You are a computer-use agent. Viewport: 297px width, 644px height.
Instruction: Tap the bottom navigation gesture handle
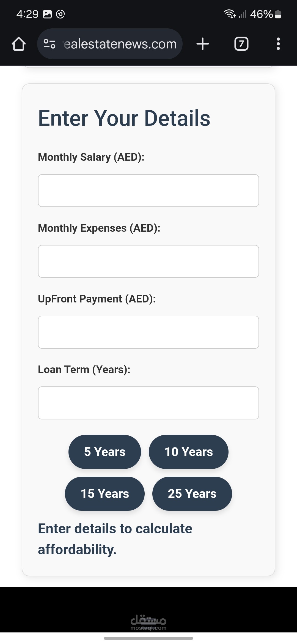[x=148, y=638]
